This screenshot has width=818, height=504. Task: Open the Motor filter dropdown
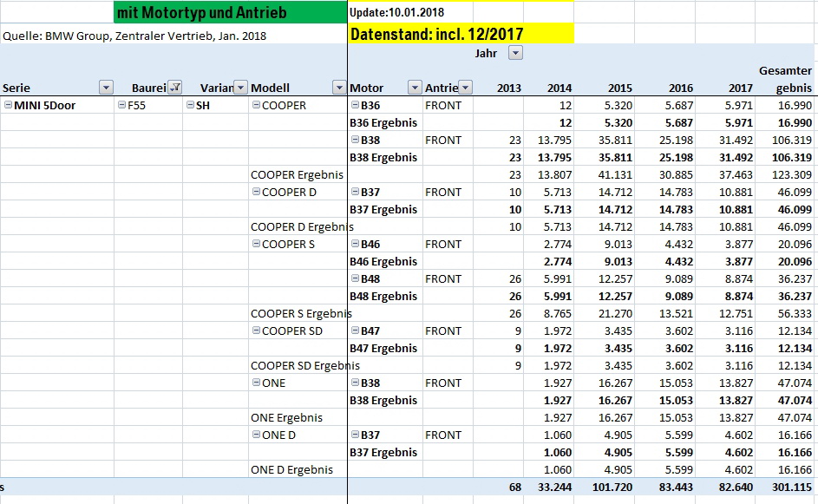click(x=415, y=88)
